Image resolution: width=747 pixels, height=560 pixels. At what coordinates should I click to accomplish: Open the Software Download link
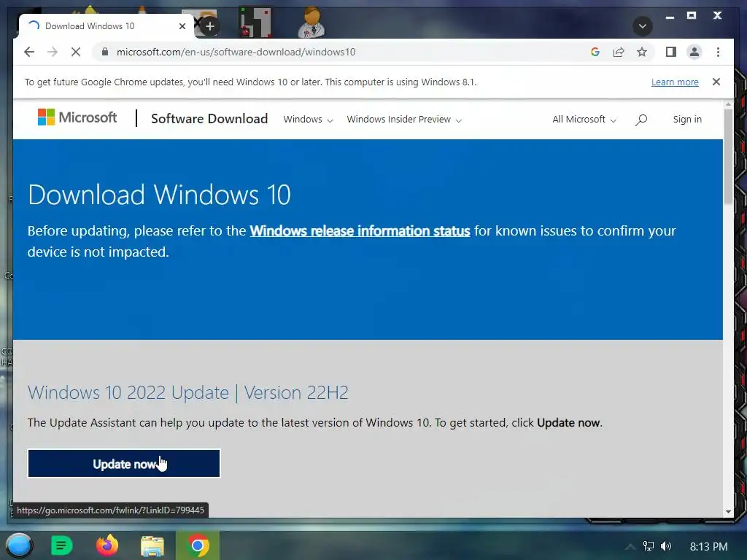click(209, 119)
